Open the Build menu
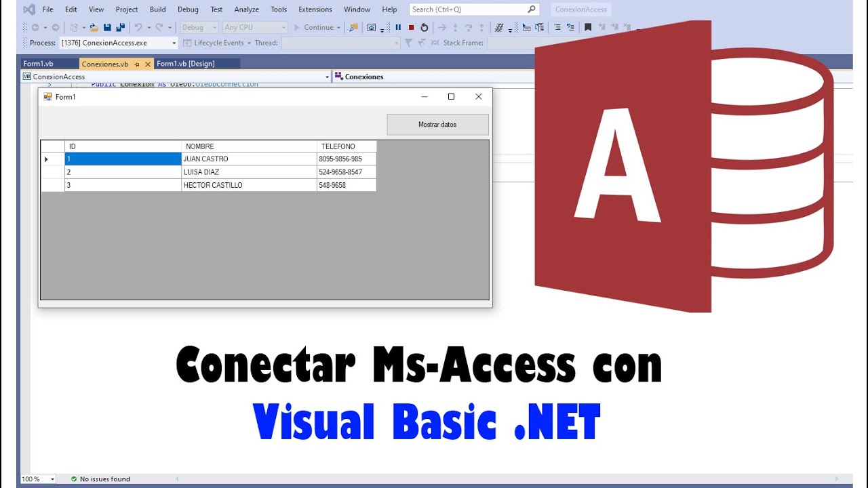Image resolution: width=868 pixels, height=488 pixels. (158, 9)
